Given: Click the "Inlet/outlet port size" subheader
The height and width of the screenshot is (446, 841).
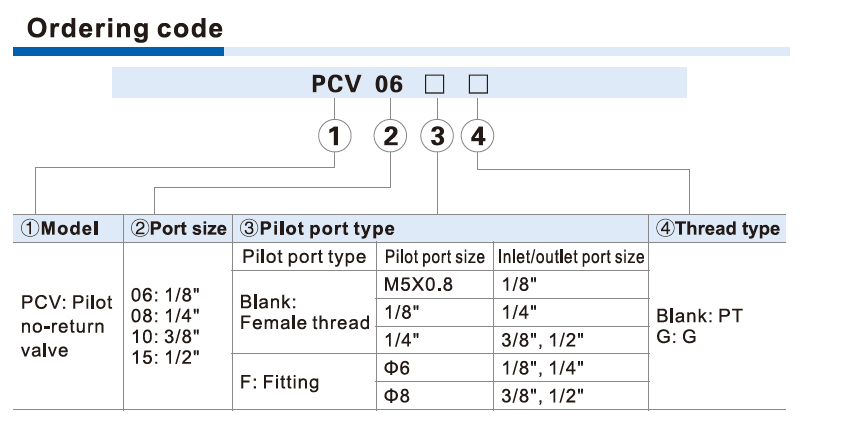Looking at the screenshot, I should point(570,257).
